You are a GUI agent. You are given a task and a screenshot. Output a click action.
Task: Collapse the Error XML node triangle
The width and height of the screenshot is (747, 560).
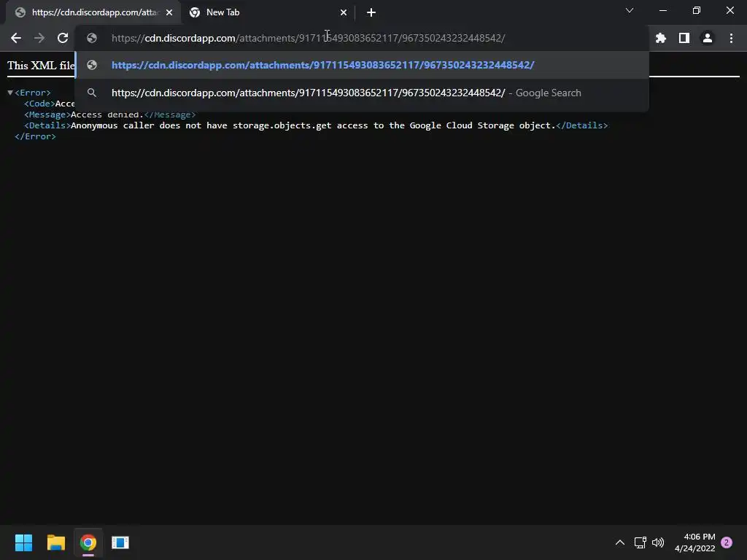pos(10,93)
